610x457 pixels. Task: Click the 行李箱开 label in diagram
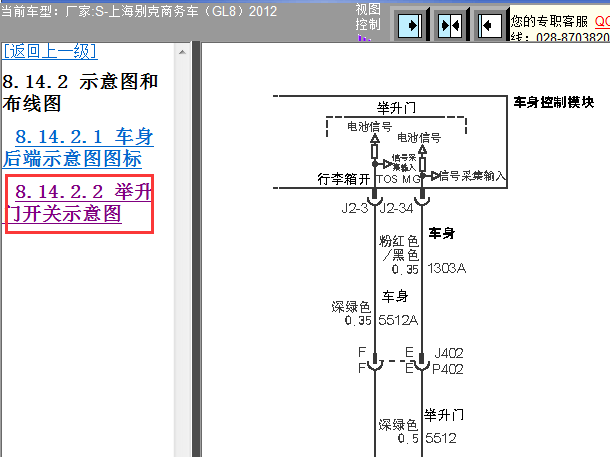pyautogui.click(x=343, y=179)
